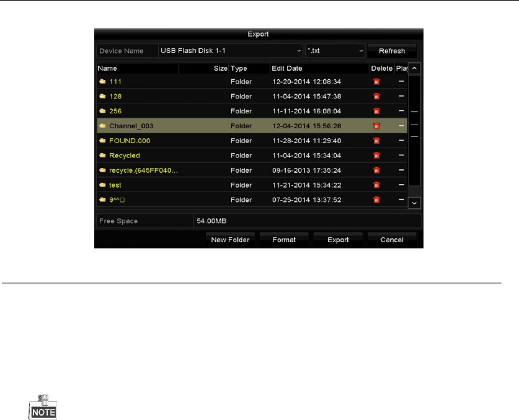Screen dimensions: 519x420
Task: Click play dash in the Recycled row
Action: click(401, 155)
